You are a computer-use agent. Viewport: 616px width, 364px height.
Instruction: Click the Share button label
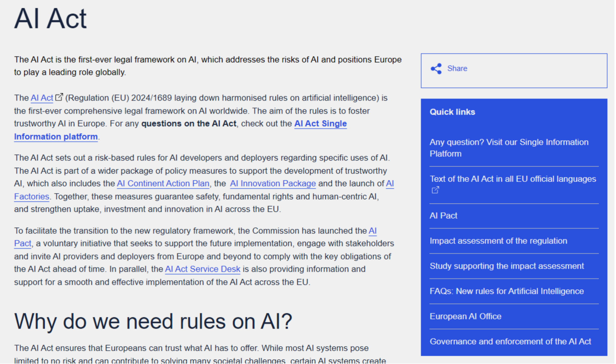click(x=457, y=69)
